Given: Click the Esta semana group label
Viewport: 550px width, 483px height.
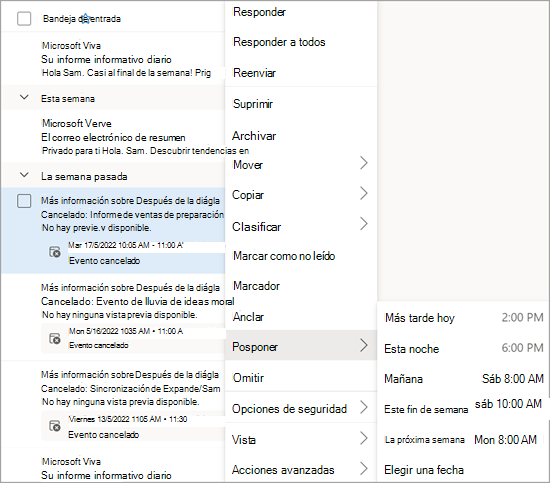Looking at the screenshot, I should pos(68,99).
